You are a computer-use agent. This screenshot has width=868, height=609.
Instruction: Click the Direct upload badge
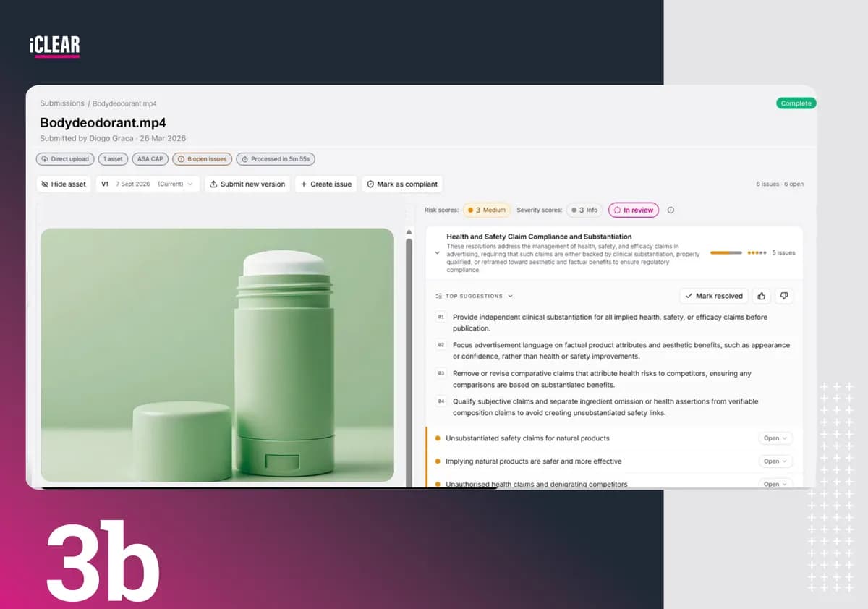click(65, 159)
